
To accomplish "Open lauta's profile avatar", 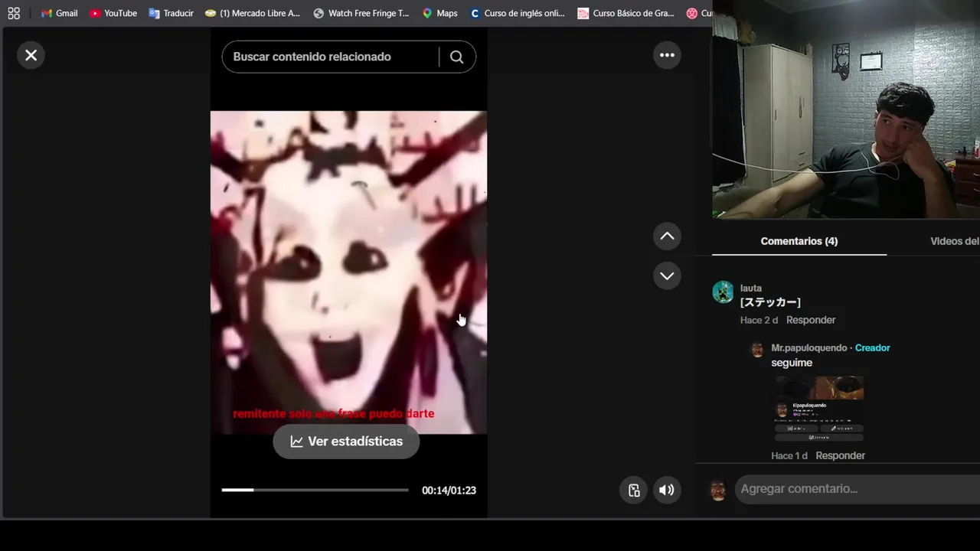I will (x=723, y=292).
